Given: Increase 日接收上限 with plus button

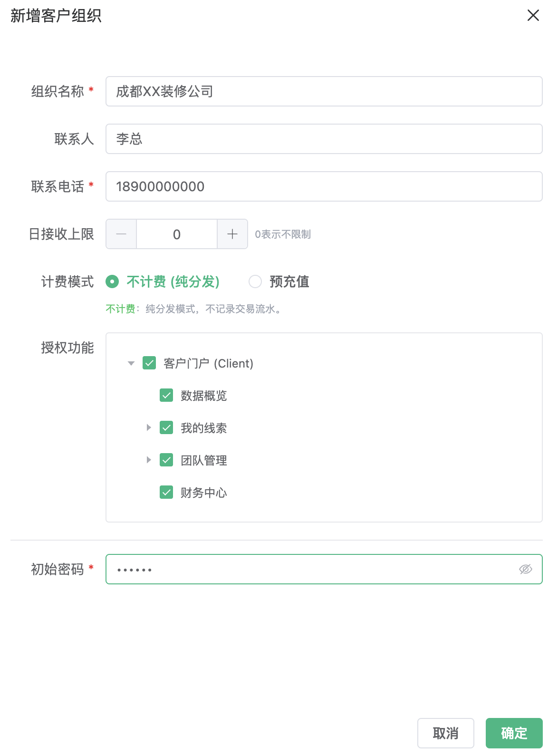Looking at the screenshot, I should 232,234.
